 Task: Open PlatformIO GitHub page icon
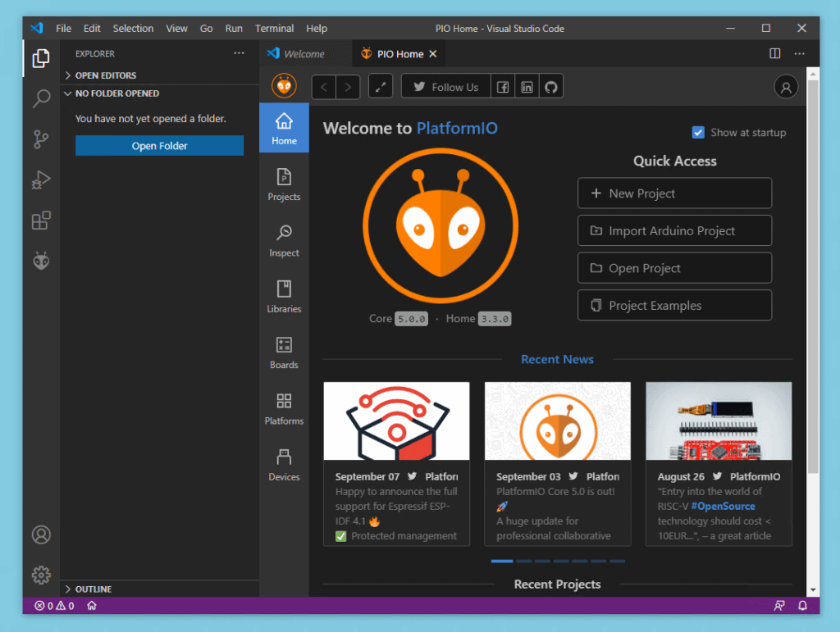(x=550, y=87)
